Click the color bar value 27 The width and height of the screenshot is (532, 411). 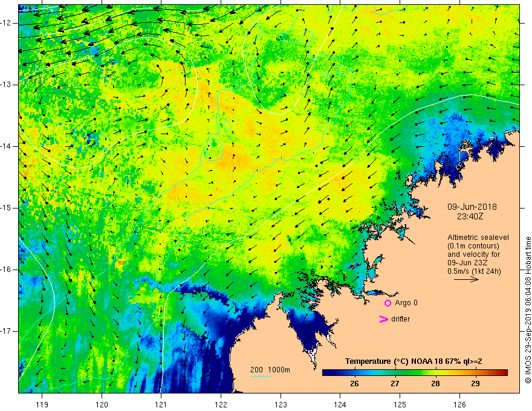tap(395, 384)
